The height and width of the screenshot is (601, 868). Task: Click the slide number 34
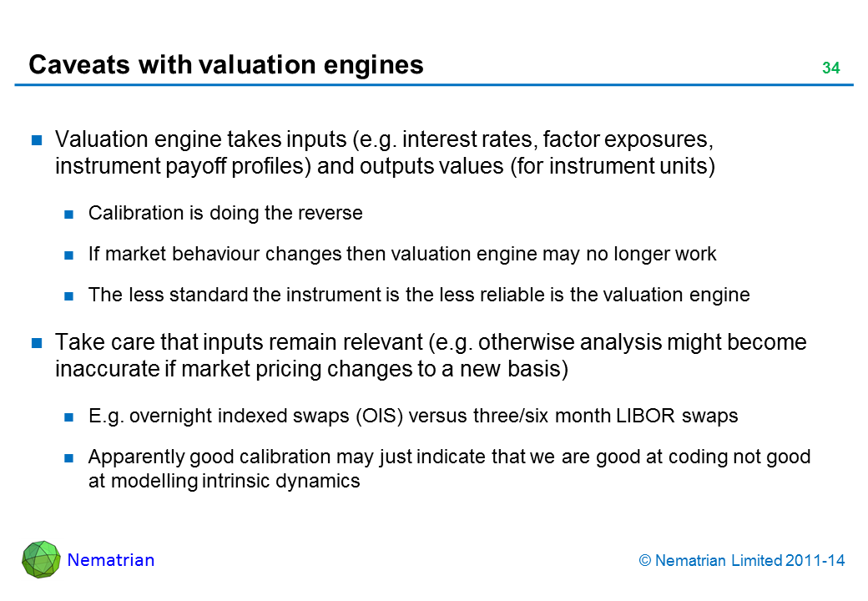point(830,68)
